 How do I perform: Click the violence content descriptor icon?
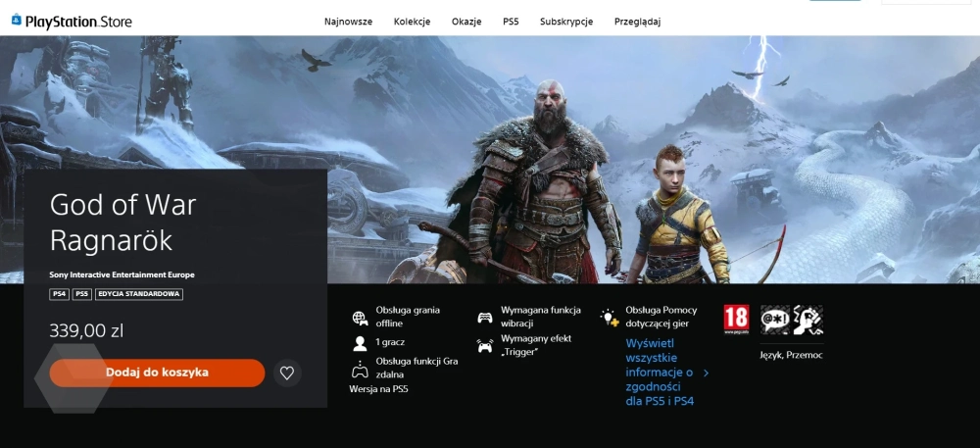808,320
